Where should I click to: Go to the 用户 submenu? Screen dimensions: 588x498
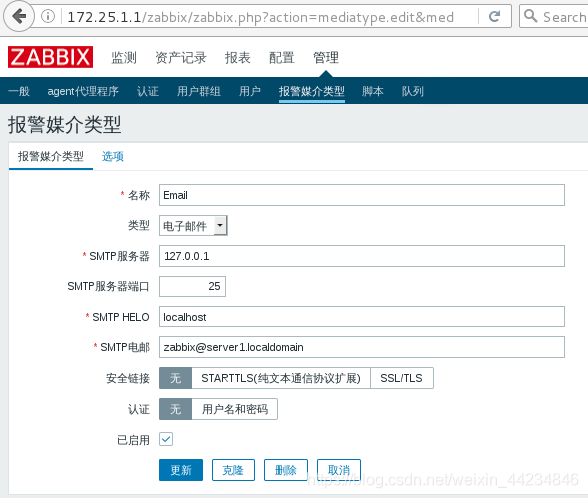pos(250,91)
